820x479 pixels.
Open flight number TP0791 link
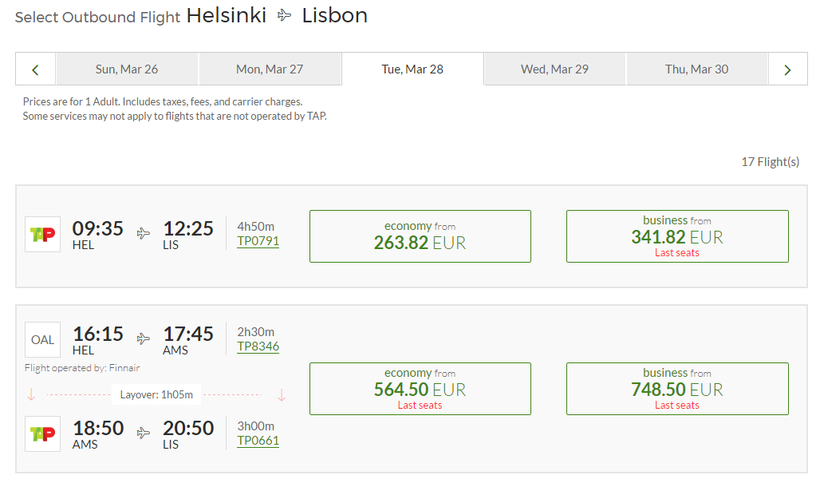(258, 241)
